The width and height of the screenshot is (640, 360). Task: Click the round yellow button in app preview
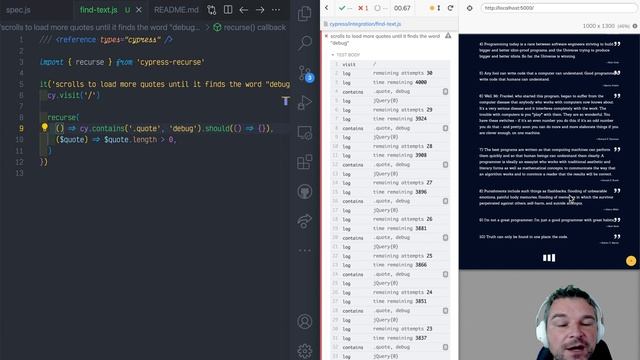[631, 261]
